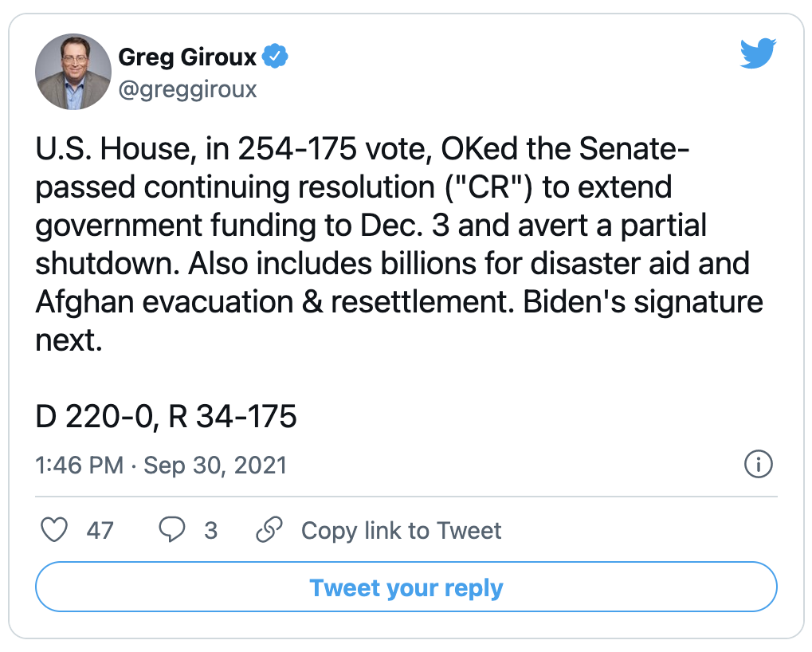
Task: Click the heart icon to like the tweet
Action: (54, 530)
